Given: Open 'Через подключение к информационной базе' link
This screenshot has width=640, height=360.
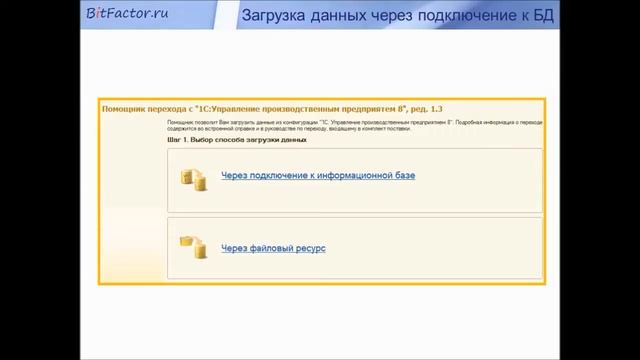Looking at the screenshot, I should (318, 176).
